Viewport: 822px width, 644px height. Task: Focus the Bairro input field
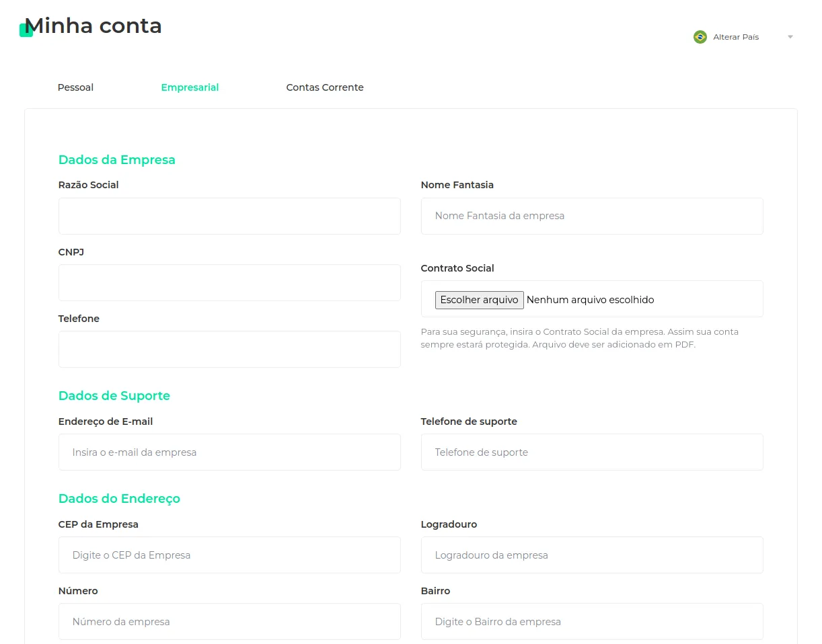click(x=592, y=621)
